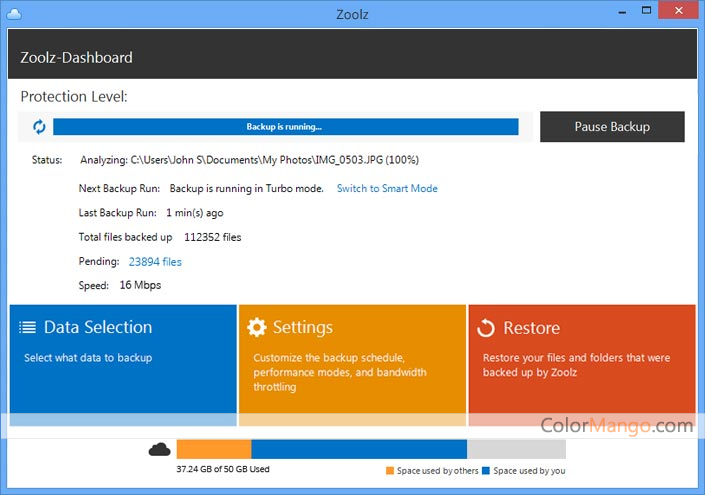The image size is (705, 495).
Task: Click the gray unused portion of storage bar
Action: coord(516,449)
